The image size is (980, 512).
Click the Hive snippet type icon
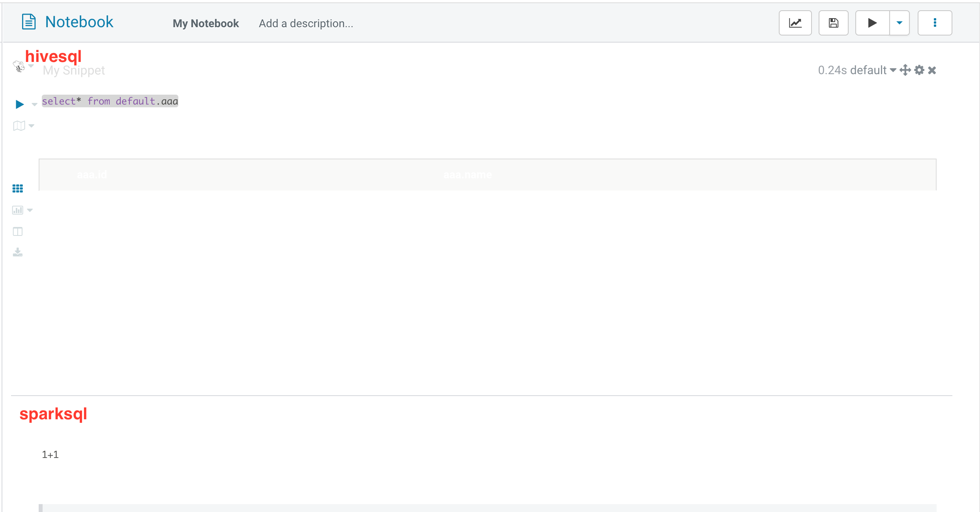(19, 66)
